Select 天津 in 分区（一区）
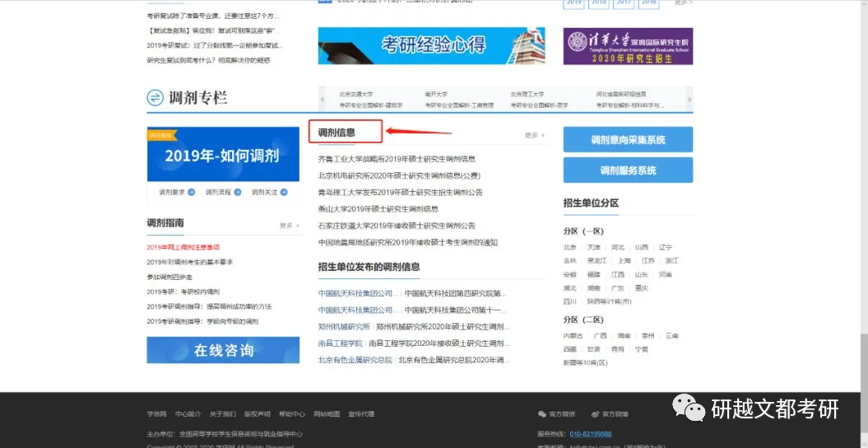 pyautogui.click(x=593, y=248)
